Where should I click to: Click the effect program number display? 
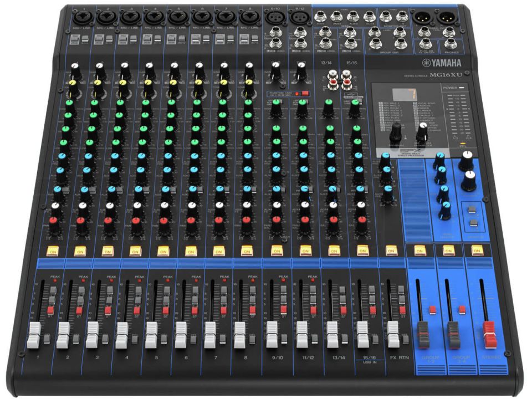point(411,94)
